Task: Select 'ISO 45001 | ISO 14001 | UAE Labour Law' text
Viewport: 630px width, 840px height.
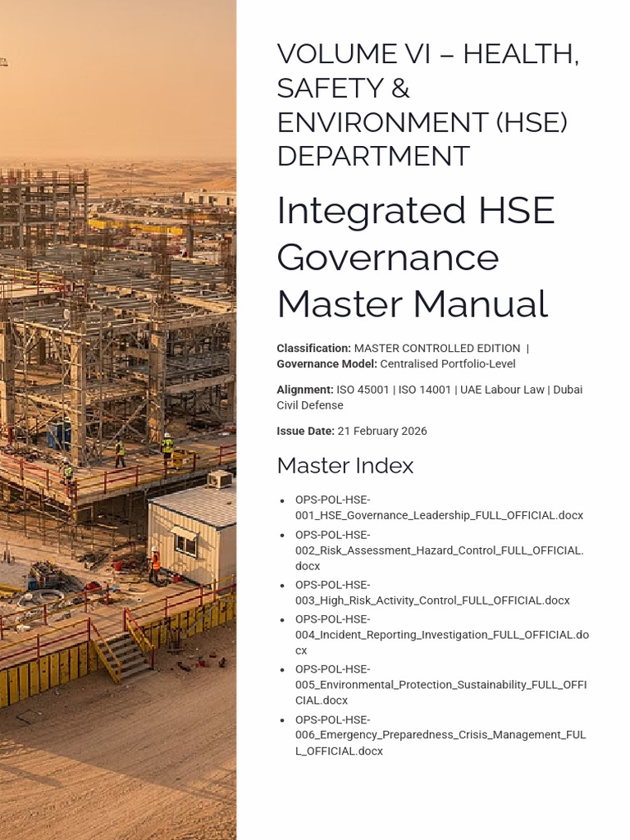Action: coord(441,390)
